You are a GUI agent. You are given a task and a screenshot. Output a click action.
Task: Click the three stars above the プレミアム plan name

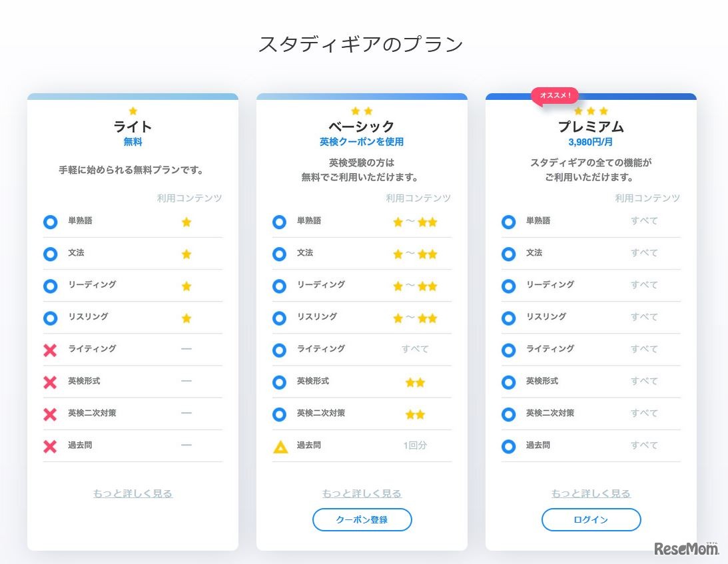(x=591, y=111)
